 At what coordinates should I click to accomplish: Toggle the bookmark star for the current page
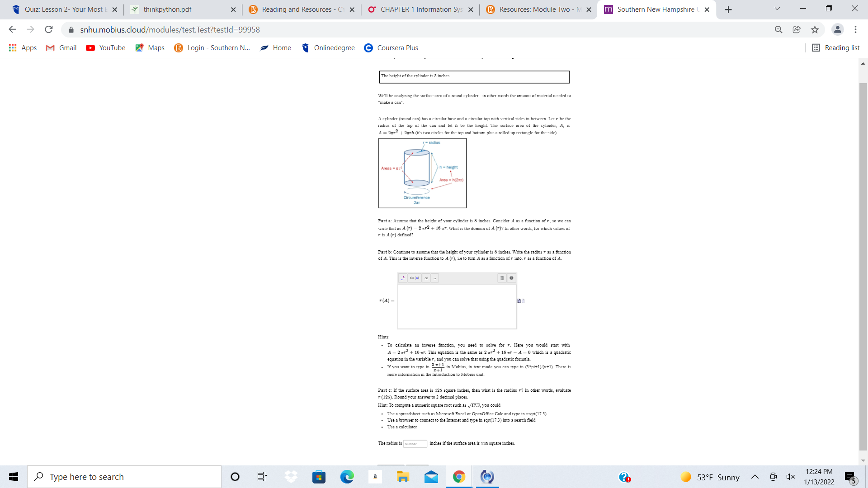click(815, 29)
